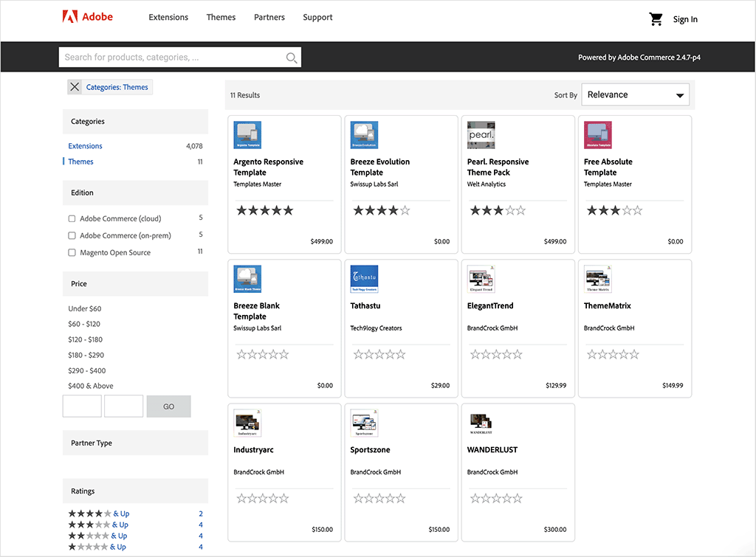Screen dimensions: 756x557
Task: Open the Partners menu
Action: (269, 18)
